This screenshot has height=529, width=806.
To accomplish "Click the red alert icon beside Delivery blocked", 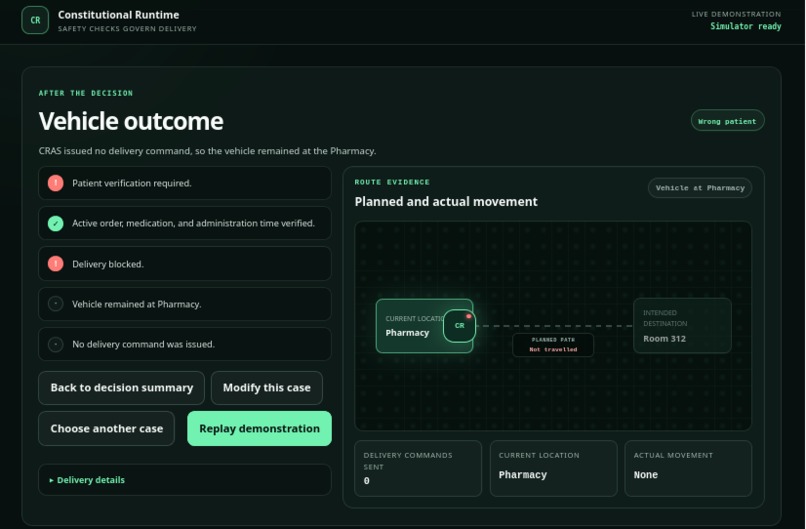I will 56,264.
